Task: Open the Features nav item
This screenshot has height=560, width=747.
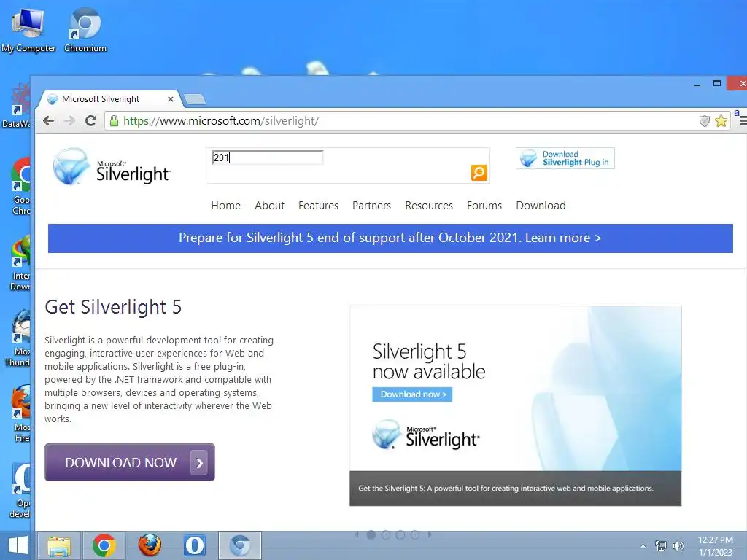Action: 318,206
